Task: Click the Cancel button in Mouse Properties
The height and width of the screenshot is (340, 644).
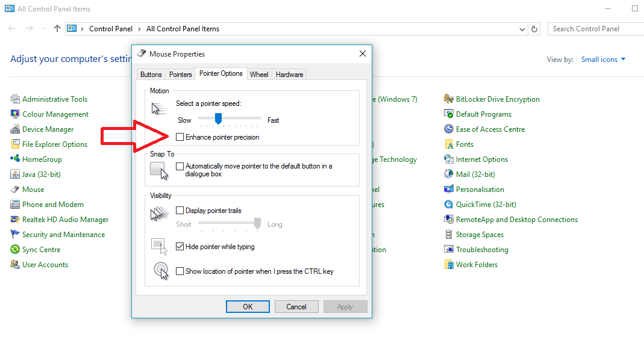Action: (x=296, y=307)
